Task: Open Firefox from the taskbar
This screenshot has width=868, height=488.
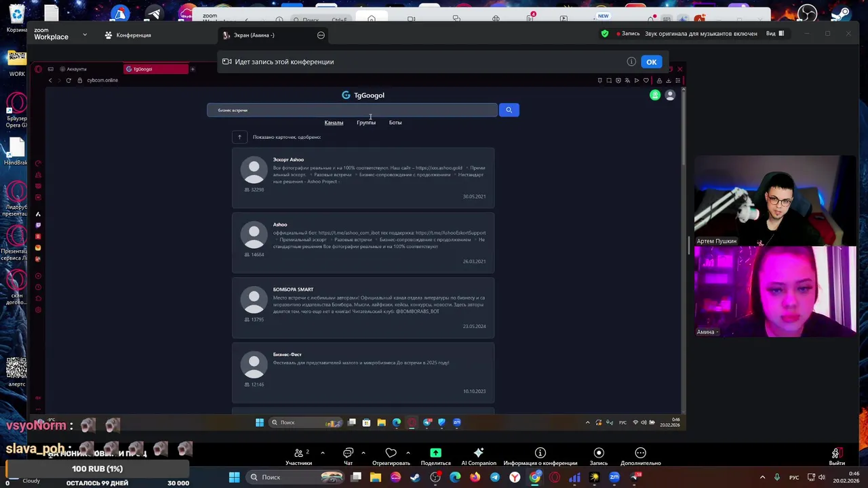Action: tap(475, 477)
